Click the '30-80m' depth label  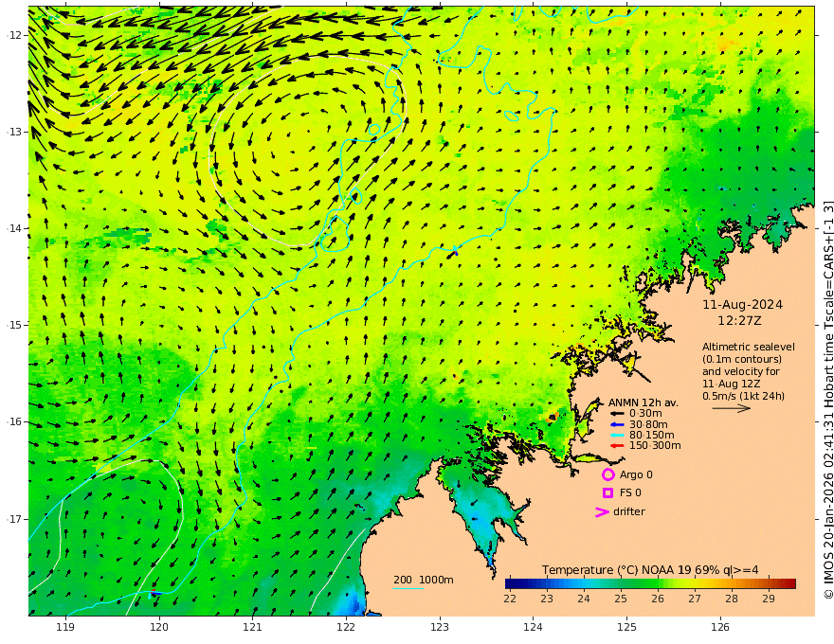click(x=648, y=424)
